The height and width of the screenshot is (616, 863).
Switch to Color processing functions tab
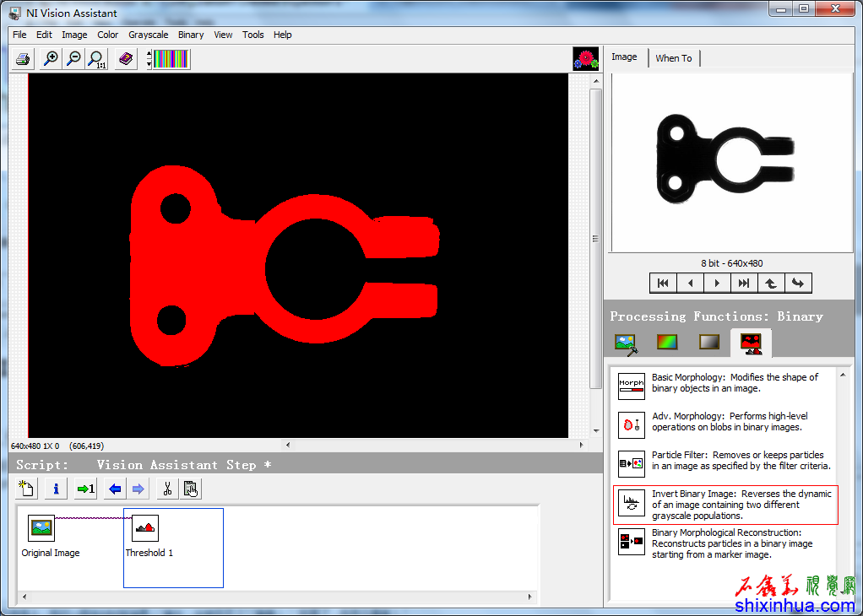(x=667, y=342)
